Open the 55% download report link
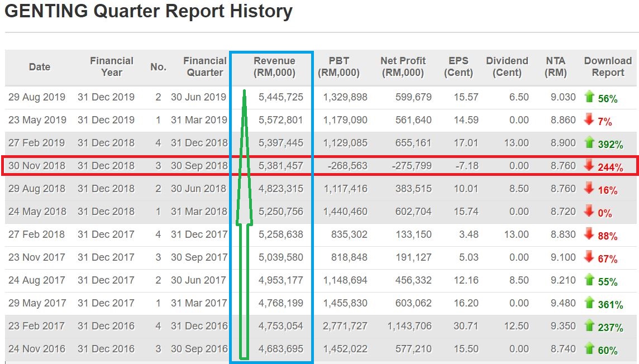The height and width of the screenshot is (364, 639). point(608,282)
